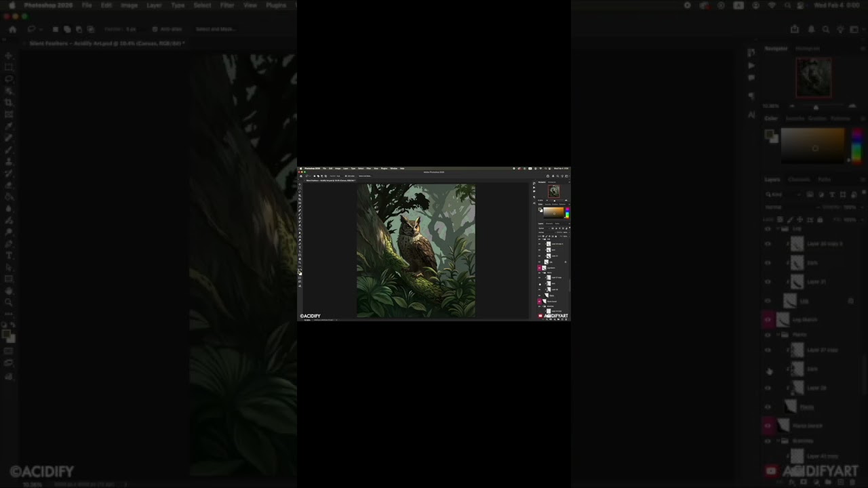Switch to the Channels tab in dimmed backdrop panels
Image resolution: width=868 pixels, height=488 pixels.
[798, 180]
